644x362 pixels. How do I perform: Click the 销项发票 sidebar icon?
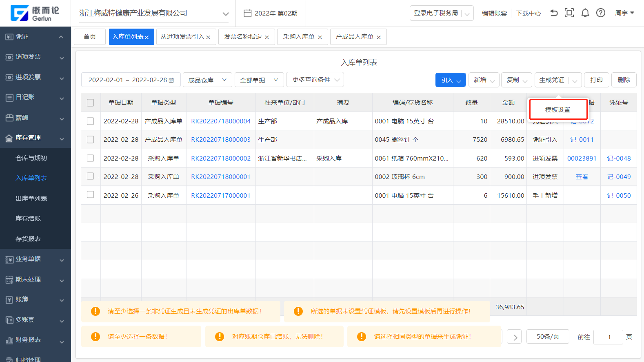point(9,57)
